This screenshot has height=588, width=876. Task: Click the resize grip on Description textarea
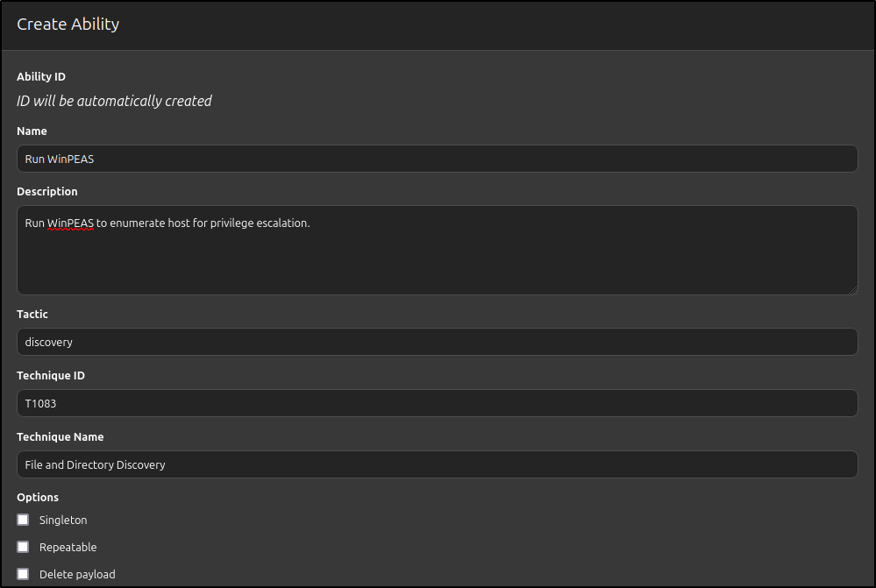(852, 289)
